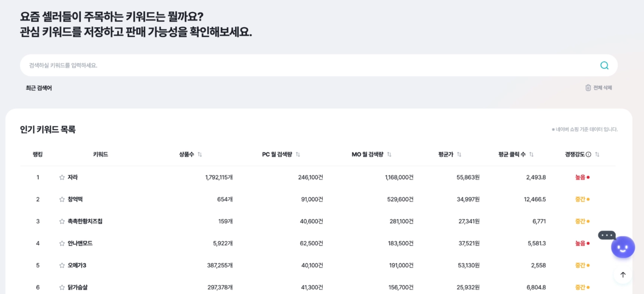Open the chatbot smiley face icon
Image resolution: width=644 pixels, height=294 pixels.
(623, 247)
